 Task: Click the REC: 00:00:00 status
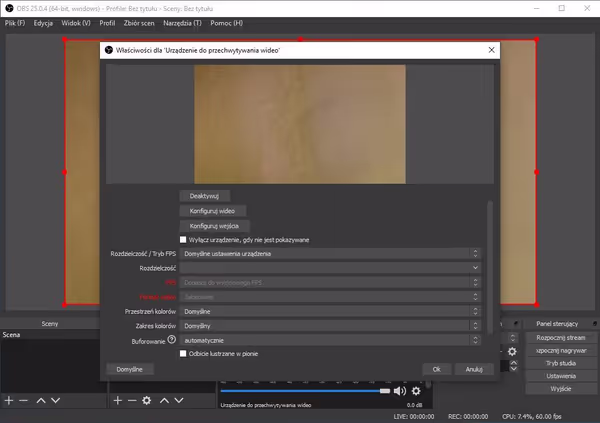(468, 416)
